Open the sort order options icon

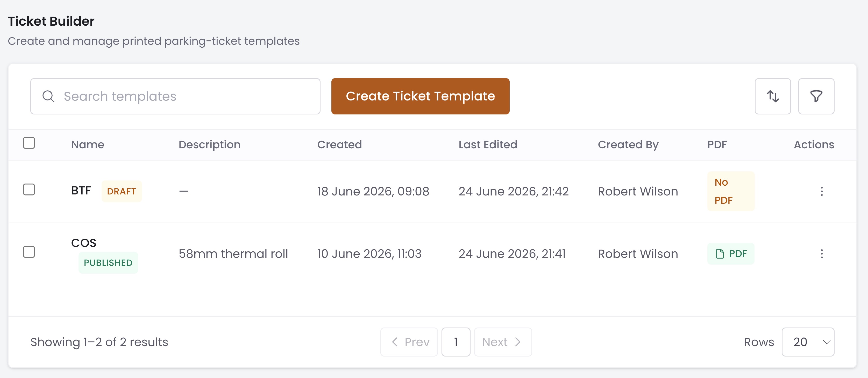point(772,96)
